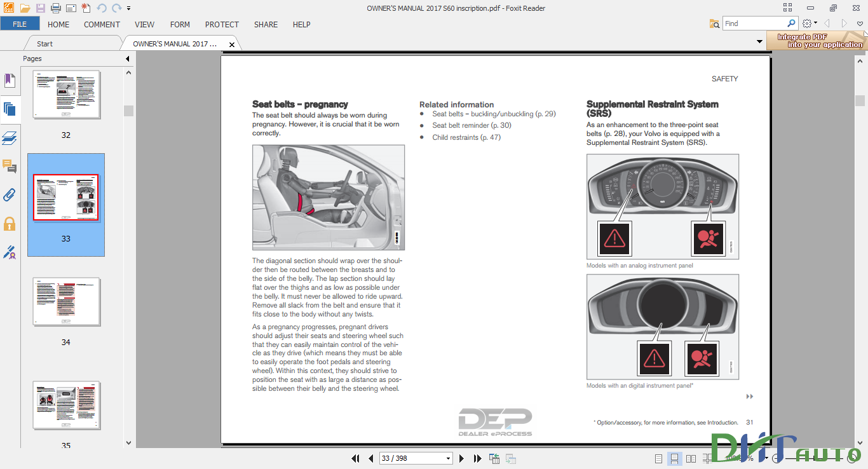This screenshot has width=868, height=469.
Task: Enable continuous page view mode
Action: click(x=675, y=458)
